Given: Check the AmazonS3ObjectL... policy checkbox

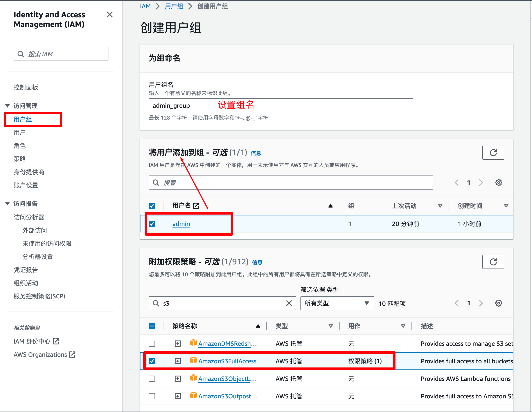Looking at the screenshot, I should [152, 379].
